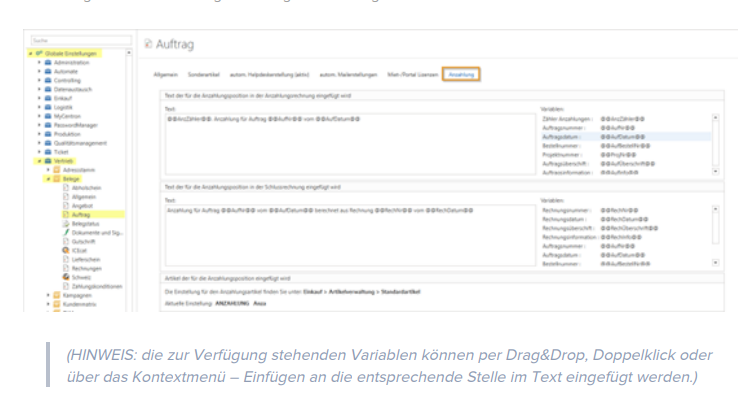
Task: Switch to the Allgemein tab
Action: 166,75
